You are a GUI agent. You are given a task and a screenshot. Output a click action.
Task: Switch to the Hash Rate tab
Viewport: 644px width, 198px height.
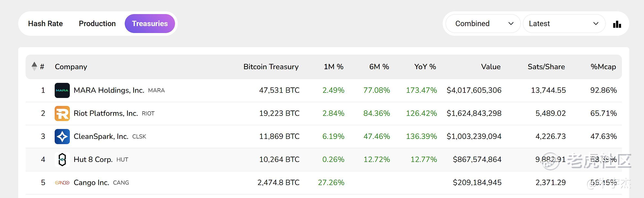(x=45, y=24)
